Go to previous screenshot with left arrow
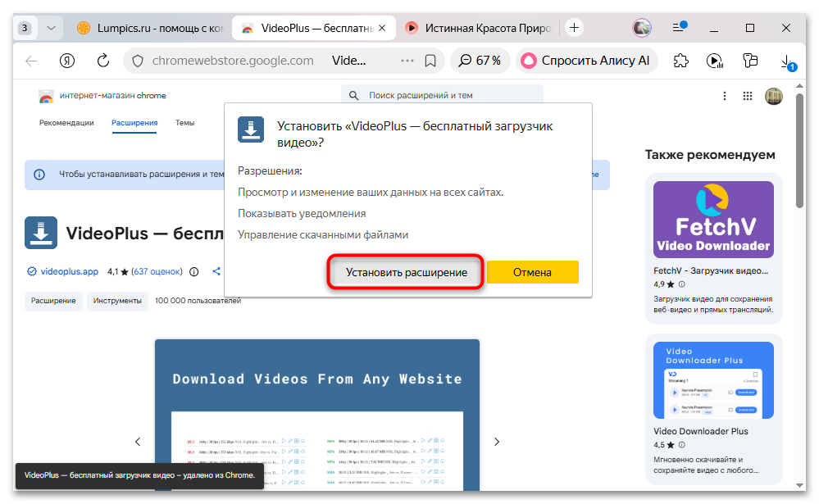819x504 pixels. (x=138, y=442)
